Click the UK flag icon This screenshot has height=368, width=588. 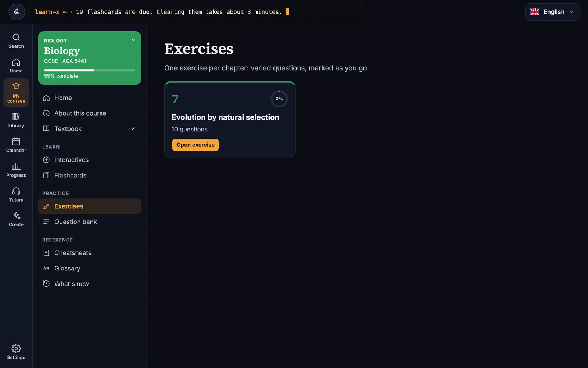click(x=534, y=12)
